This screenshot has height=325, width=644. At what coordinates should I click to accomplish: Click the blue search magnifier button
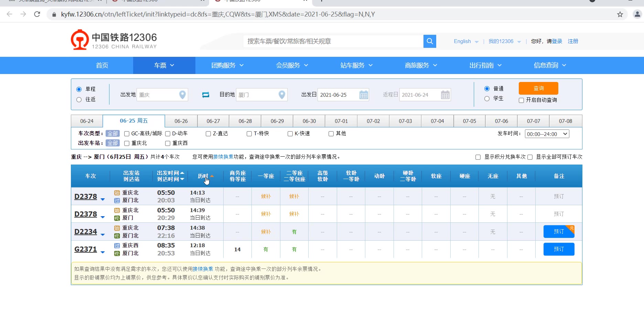pos(430,41)
